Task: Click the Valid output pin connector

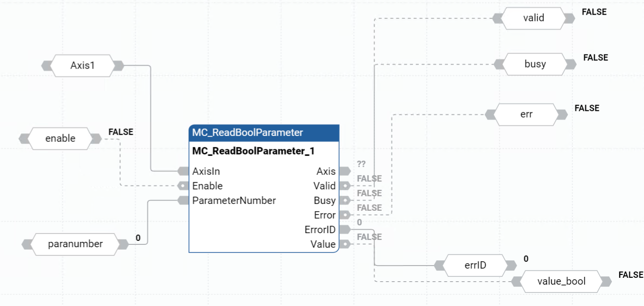Action: coord(345,186)
